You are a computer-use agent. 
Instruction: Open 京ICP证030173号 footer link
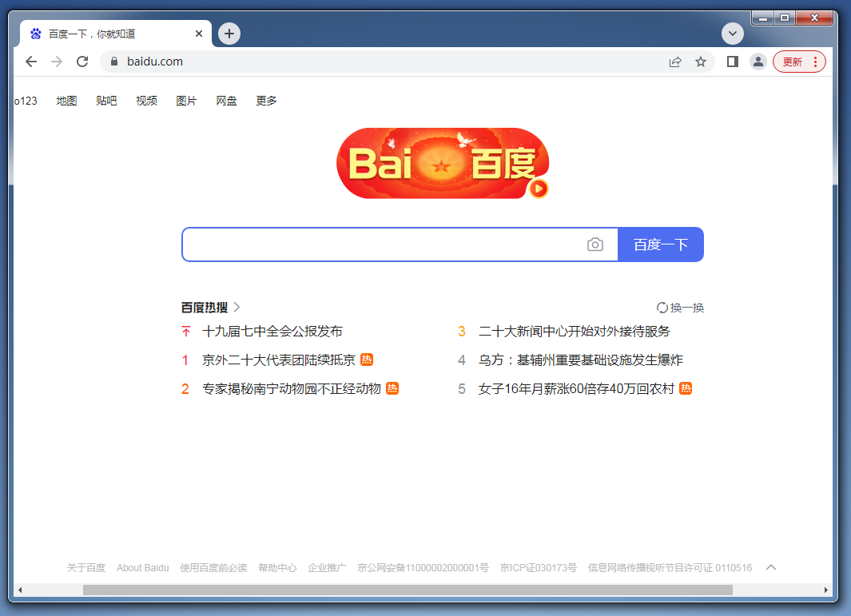[x=539, y=568]
